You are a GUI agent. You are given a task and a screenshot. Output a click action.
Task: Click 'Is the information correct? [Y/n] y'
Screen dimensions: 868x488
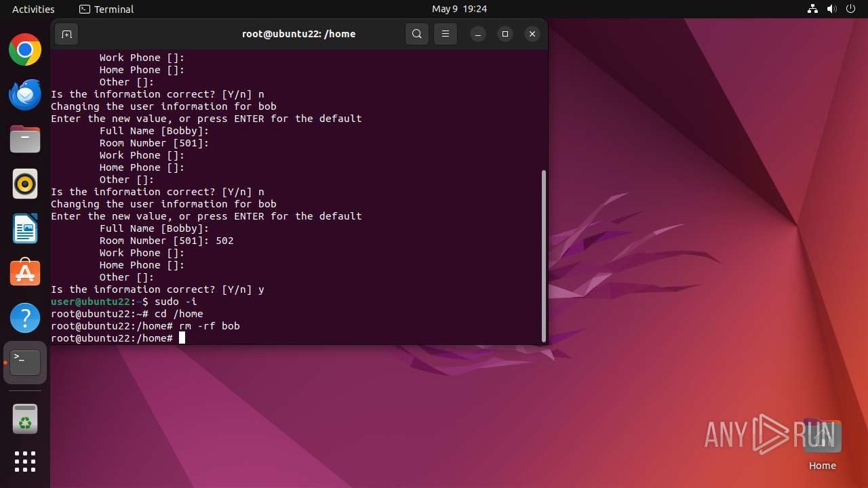point(157,289)
